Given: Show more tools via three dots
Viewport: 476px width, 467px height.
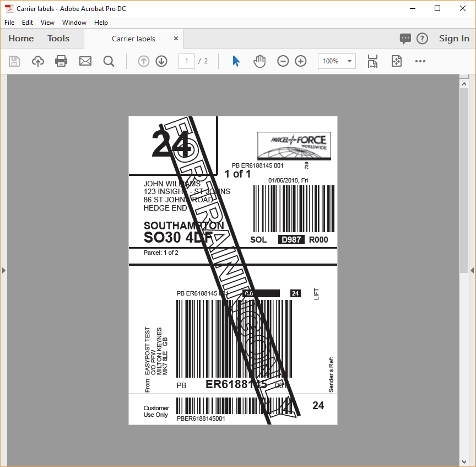Looking at the screenshot, I should tap(420, 61).
